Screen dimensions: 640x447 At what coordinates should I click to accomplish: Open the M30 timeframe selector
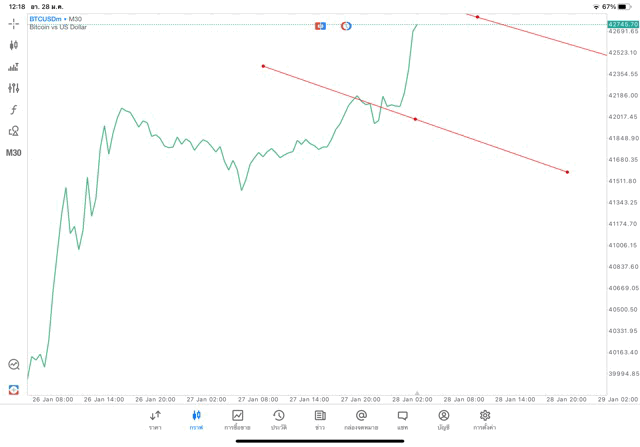tap(13, 153)
